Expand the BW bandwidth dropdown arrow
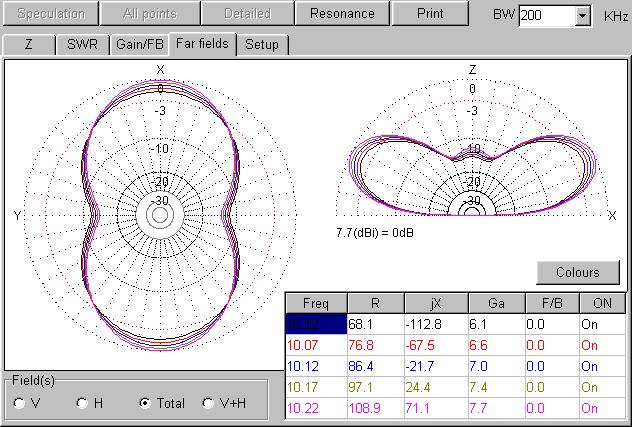This screenshot has width=632, height=427. pyautogui.click(x=583, y=17)
